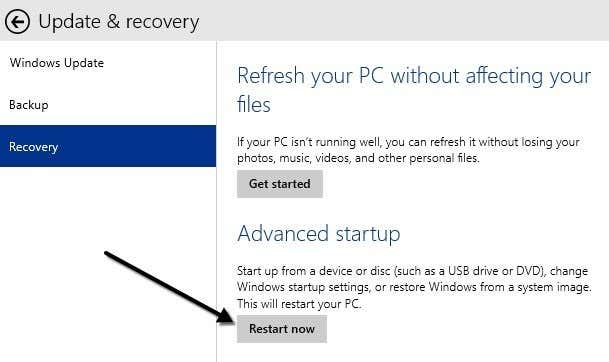Click the text about refreshing without losing files

pos(408,150)
